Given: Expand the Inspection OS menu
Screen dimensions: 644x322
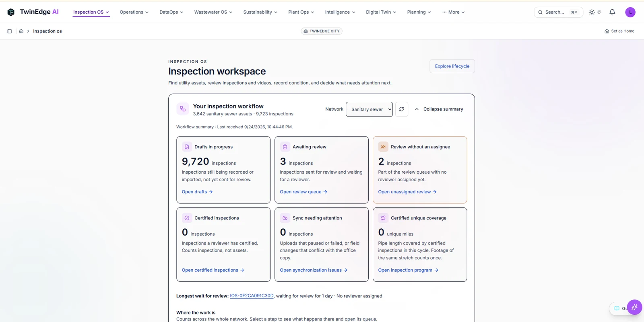Looking at the screenshot, I should point(91,12).
